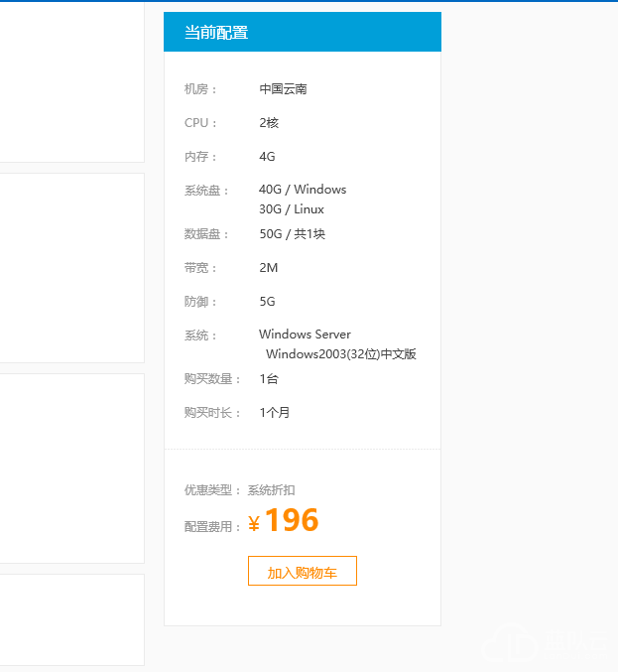The height and width of the screenshot is (672, 618).
Task: Click the 内存 label
Action: pos(200,157)
